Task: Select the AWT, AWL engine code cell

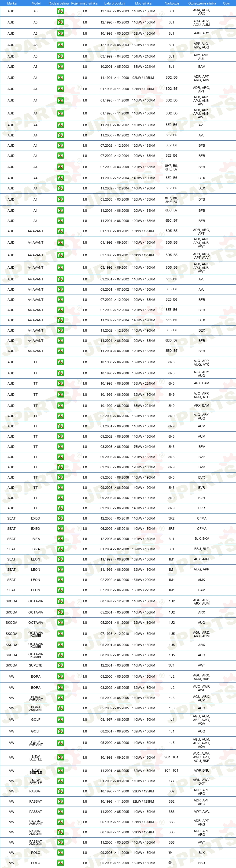Action: pos(202,811)
